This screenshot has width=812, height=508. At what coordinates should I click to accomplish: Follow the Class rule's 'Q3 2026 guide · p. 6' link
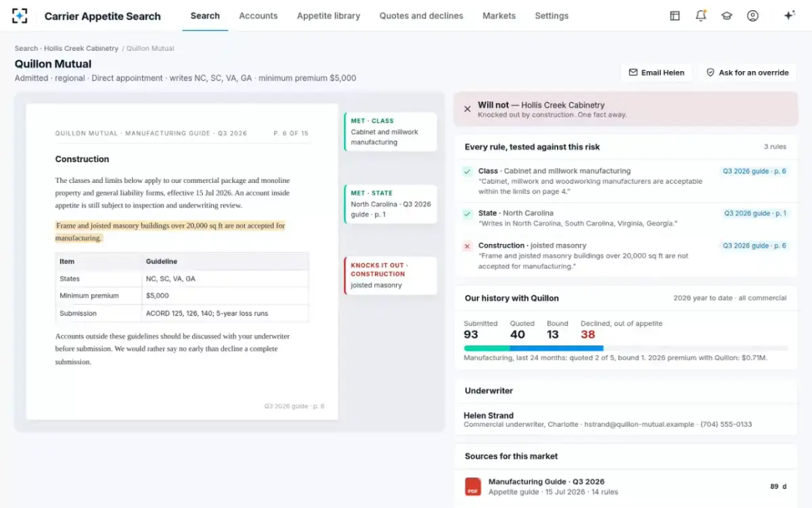click(x=754, y=171)
